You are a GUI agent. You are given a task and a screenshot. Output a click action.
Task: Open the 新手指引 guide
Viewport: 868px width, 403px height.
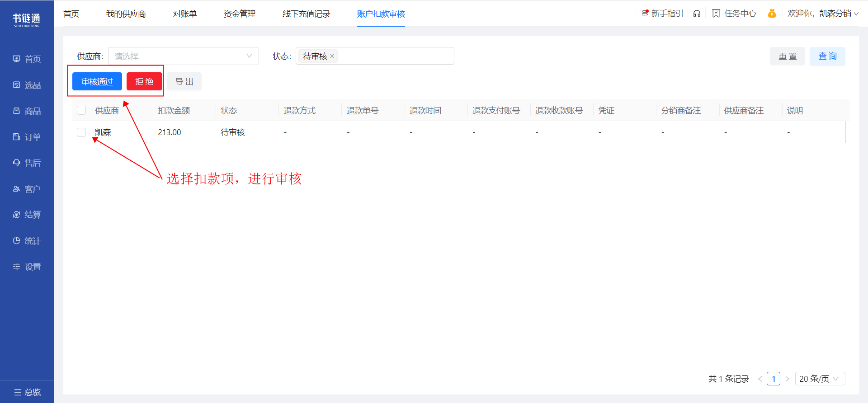coord(662,14)
